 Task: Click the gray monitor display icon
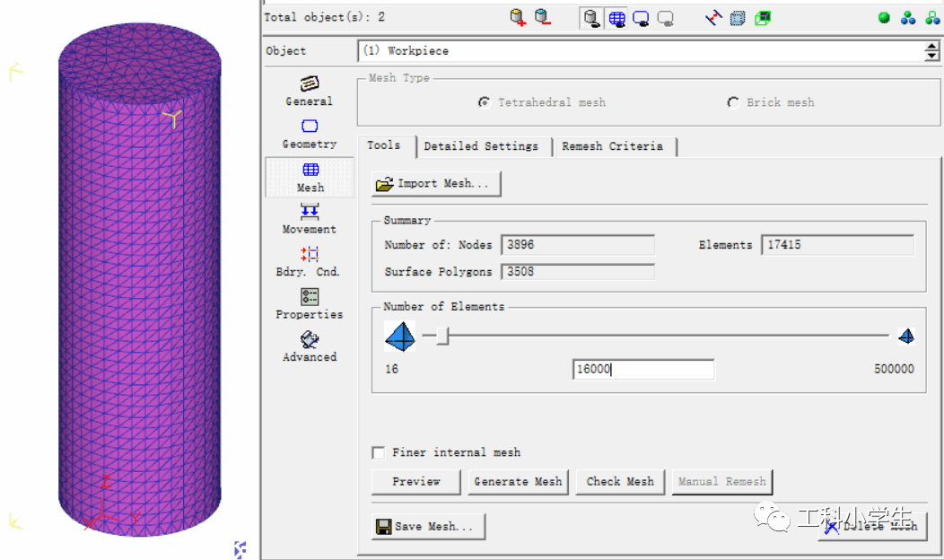665,19
